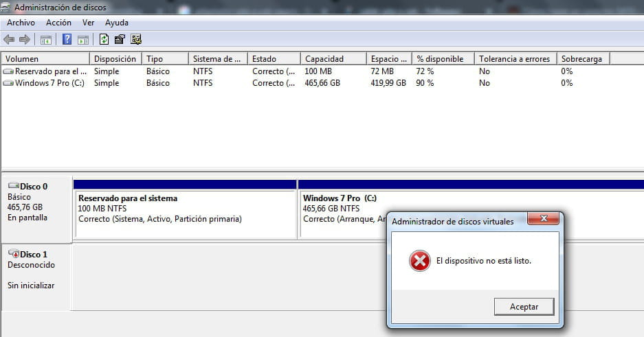Open the Ver menu
Viewport: 644px width, 337px height.
tap(88, 23)
